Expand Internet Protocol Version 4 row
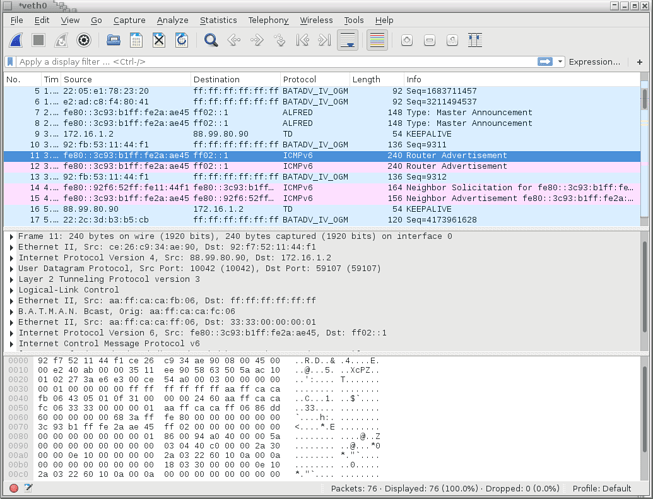This screenshot has width=653, height=499. click(x=11, y=258)
